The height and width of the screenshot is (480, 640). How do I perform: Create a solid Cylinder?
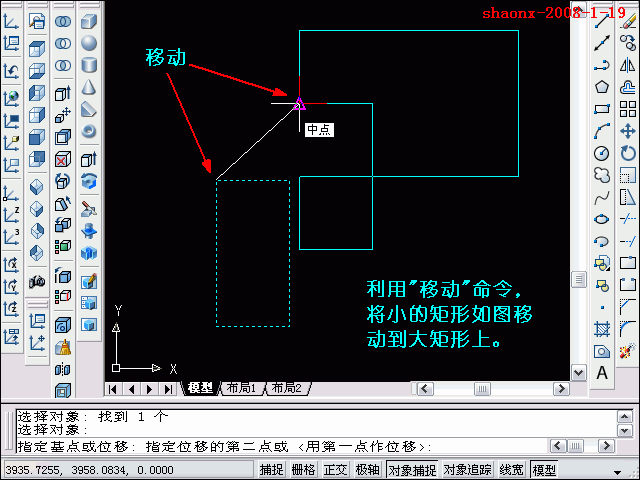(x=89, y=65)
